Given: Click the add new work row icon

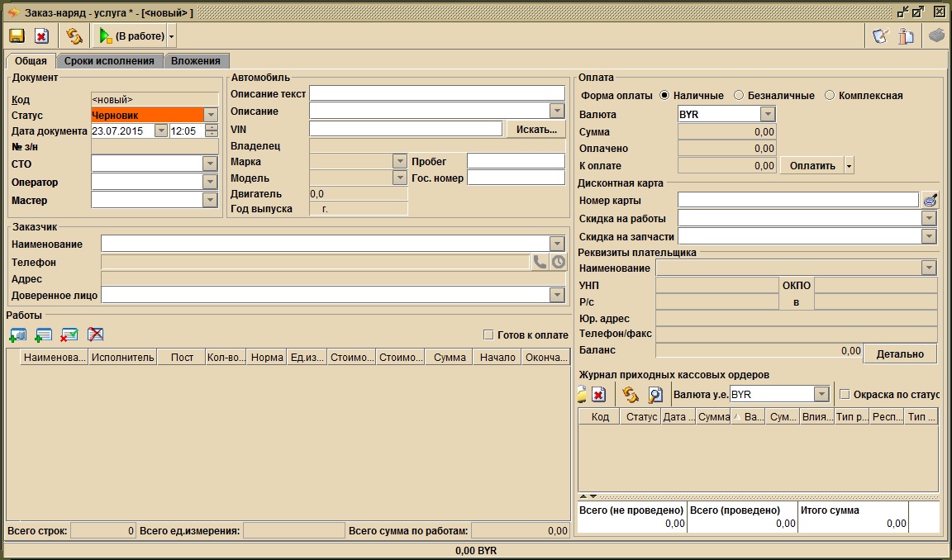Looking at the screenshot, I should pyautogui.click(x=43, y=335).
